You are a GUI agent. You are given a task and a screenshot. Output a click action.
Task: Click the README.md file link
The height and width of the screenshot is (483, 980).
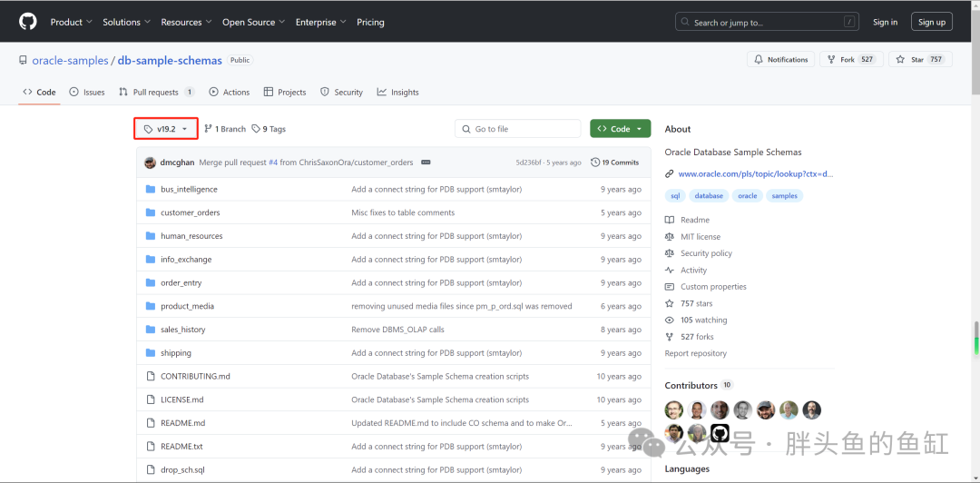183,423
